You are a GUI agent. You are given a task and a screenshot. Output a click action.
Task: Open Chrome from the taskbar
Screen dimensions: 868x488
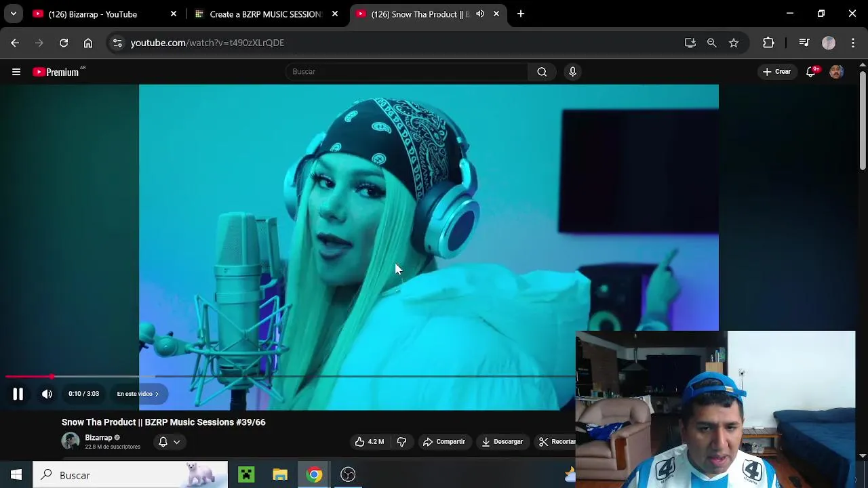pos(314,475)
